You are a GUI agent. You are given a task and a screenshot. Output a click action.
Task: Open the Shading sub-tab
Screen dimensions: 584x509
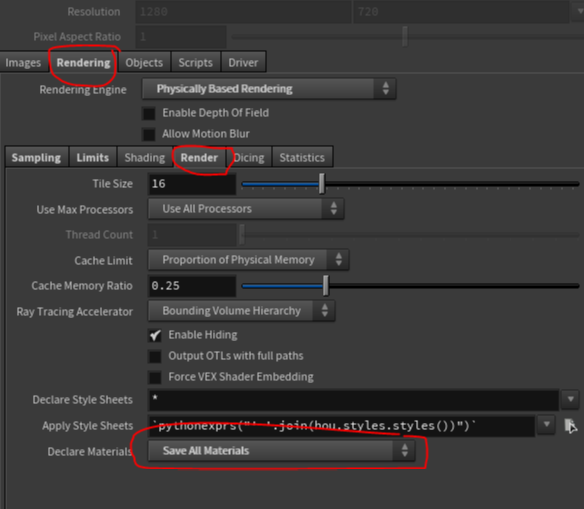(x=145, y=158)
